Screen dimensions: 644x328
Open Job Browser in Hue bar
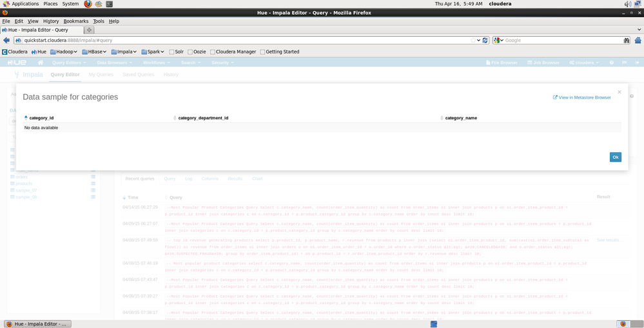click(x=543, y=63)
